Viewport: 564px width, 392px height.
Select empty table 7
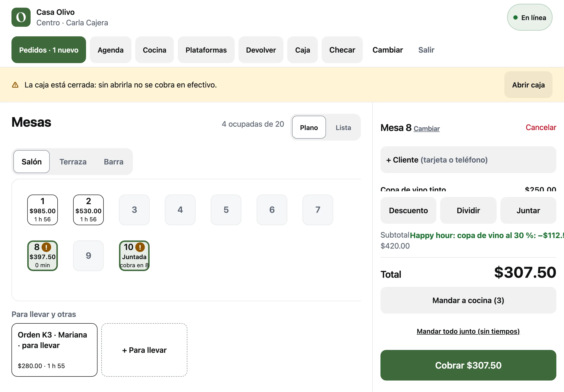click(318, 210)
